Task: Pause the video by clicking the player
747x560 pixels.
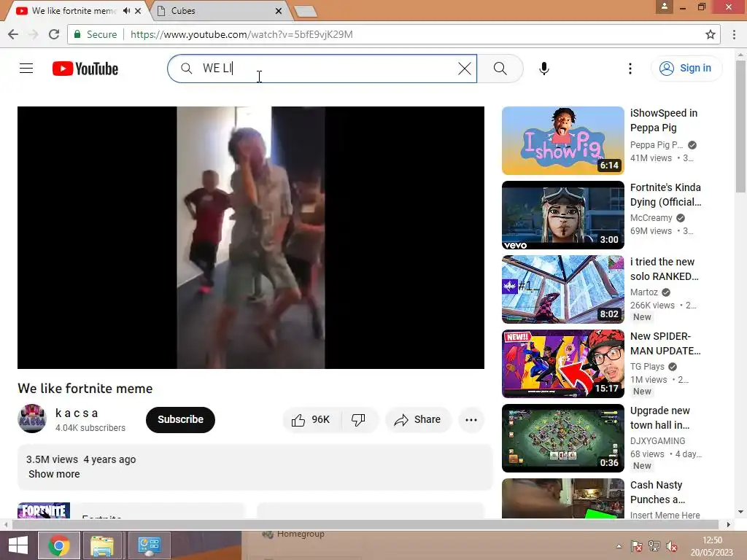Action: click(x=251, y=238)
